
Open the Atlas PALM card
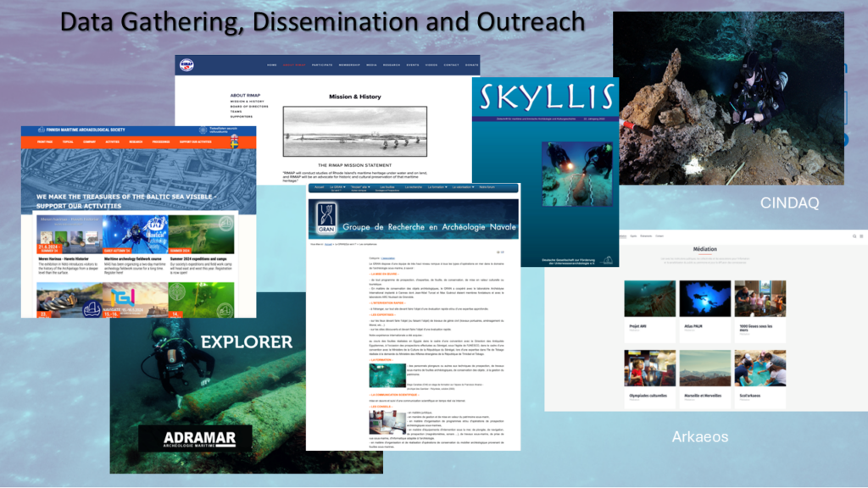point(704,312)
